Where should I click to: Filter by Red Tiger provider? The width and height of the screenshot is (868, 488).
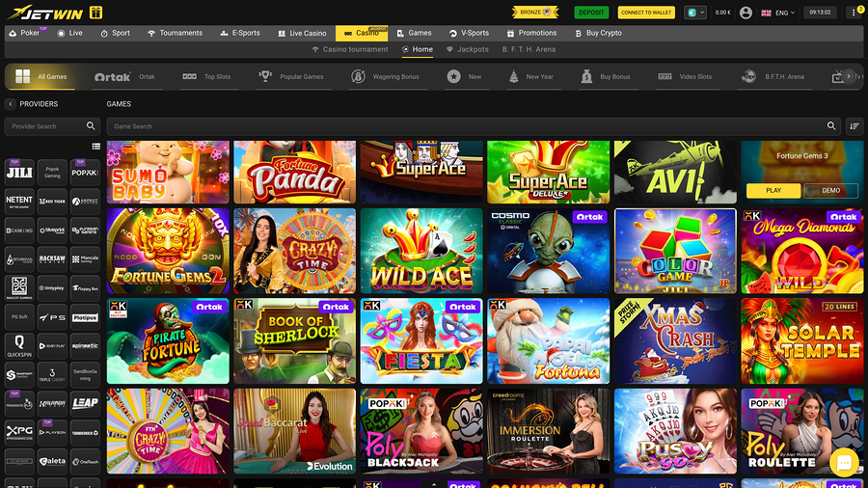coord(52,202)
